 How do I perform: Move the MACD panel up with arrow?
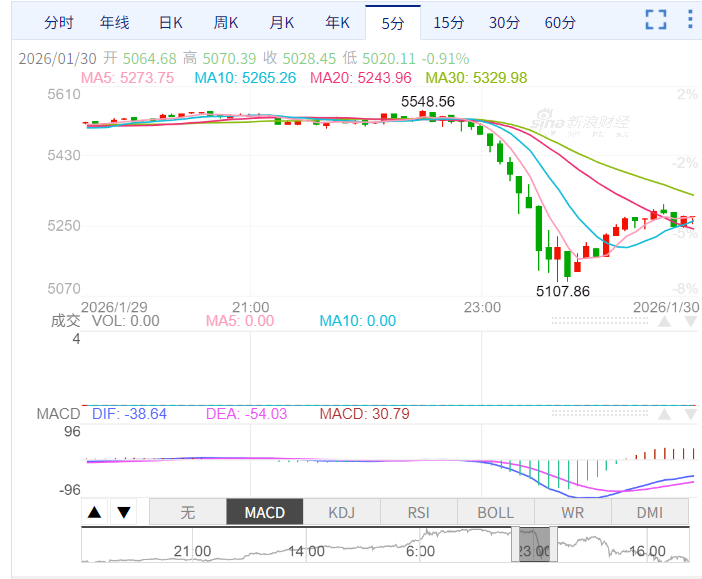pyautogui.click(x=664, y=414)
